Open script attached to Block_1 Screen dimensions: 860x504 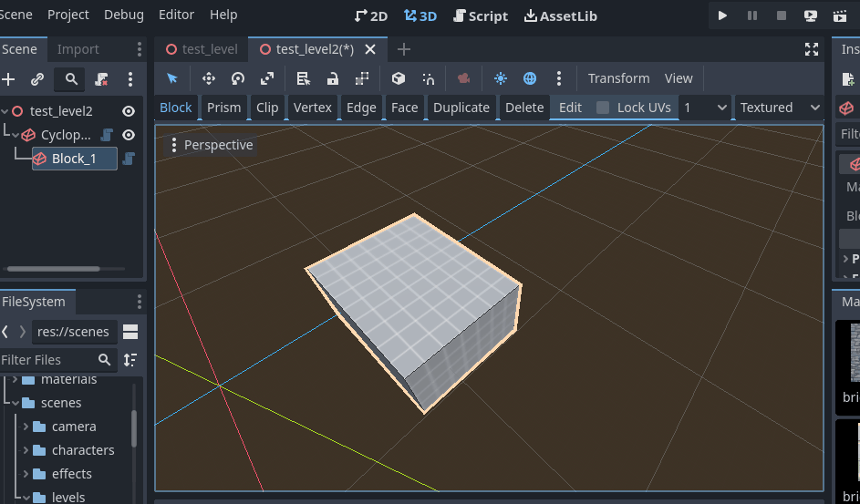pos(129,159)
